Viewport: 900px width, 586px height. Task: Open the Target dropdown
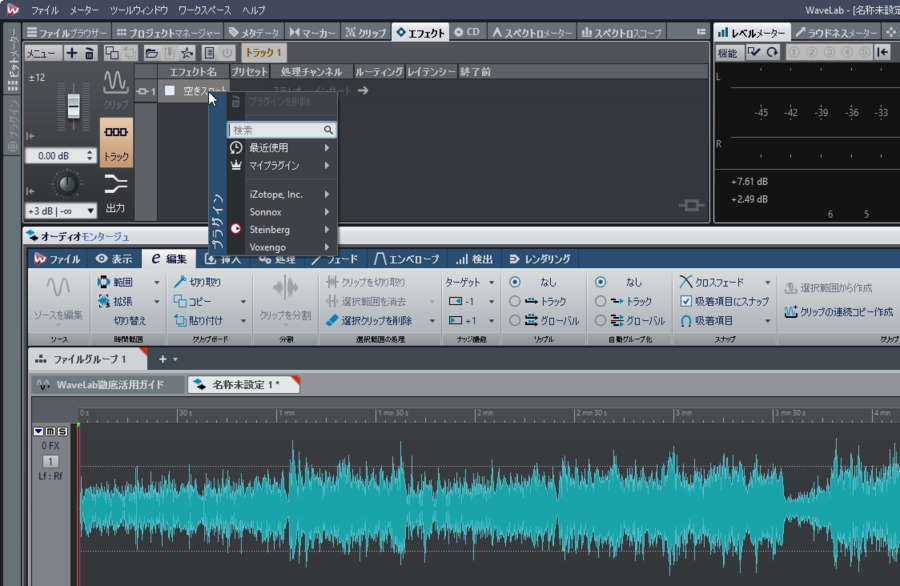point(470,282)
